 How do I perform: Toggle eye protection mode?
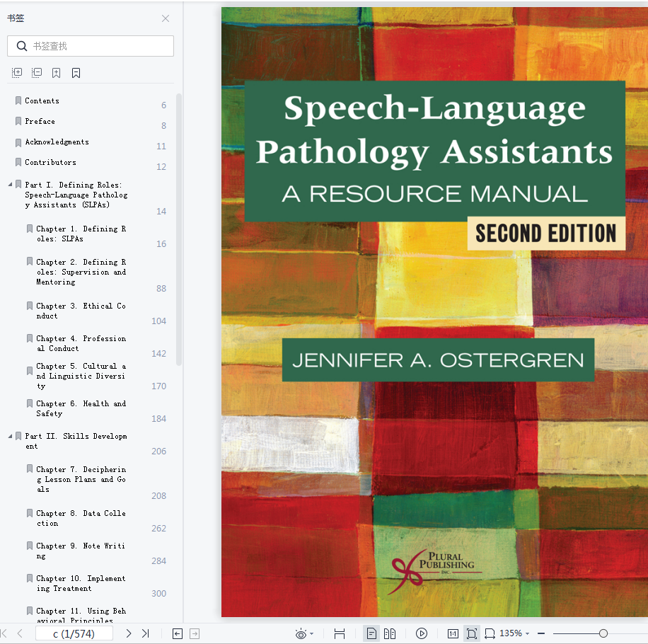pos(301,633)
